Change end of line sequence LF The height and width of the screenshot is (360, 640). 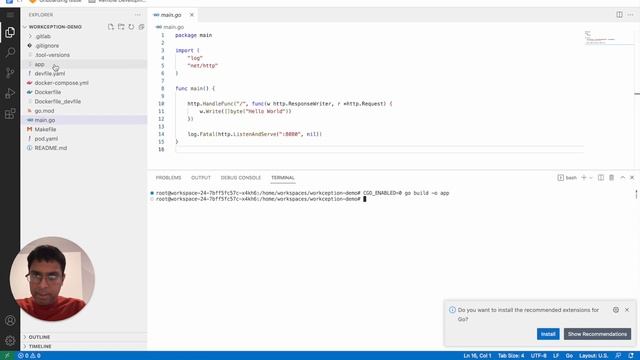pyautogui.click(x=556, y=356)
